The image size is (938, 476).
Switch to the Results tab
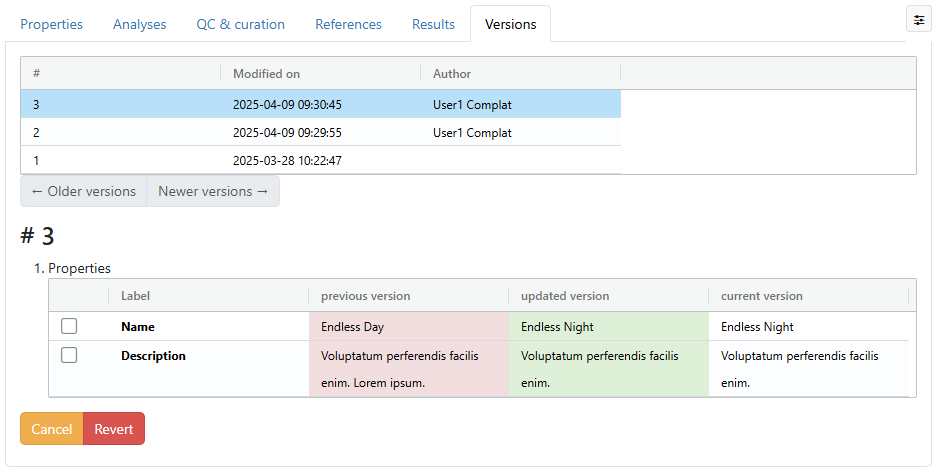click(x=433, y=24)
